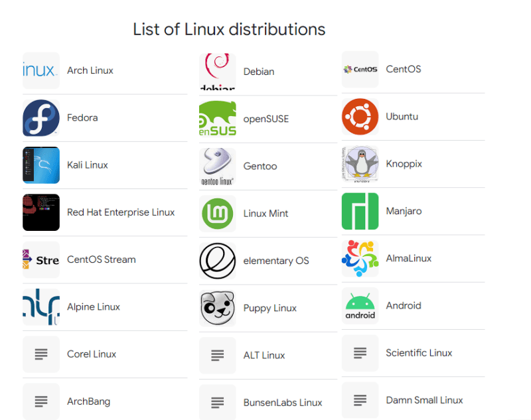This screenshot has width=531, height=420.
Task: Click the Ubuntu orange circle logo
Action: (360, 116)
